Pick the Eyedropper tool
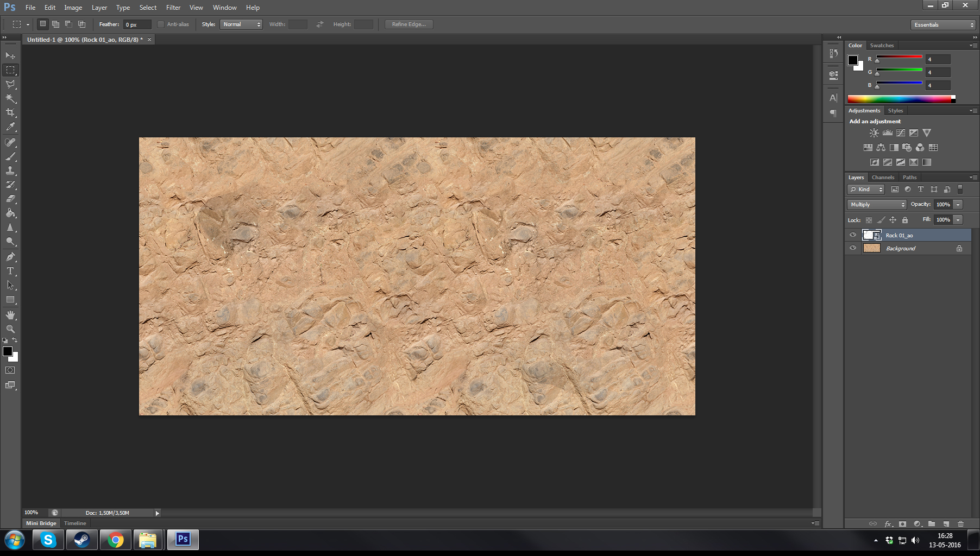The height and width of the screenshot is (556, 980). coord(10,127)
